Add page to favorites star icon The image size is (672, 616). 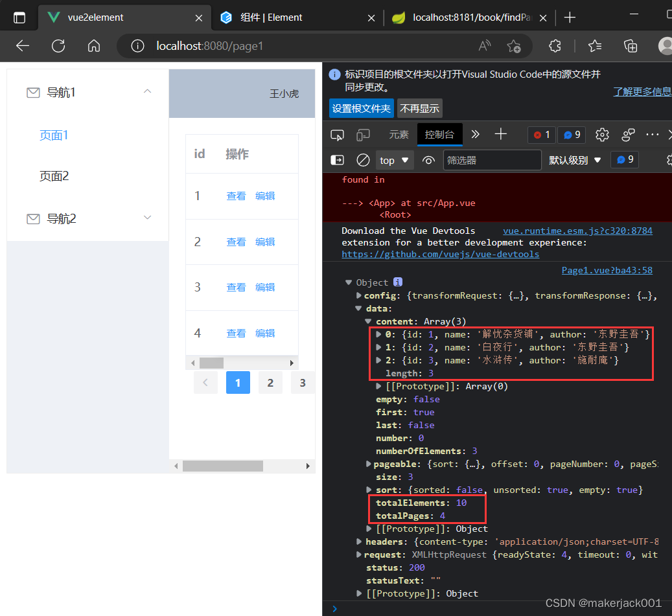[x=514, y=45]
